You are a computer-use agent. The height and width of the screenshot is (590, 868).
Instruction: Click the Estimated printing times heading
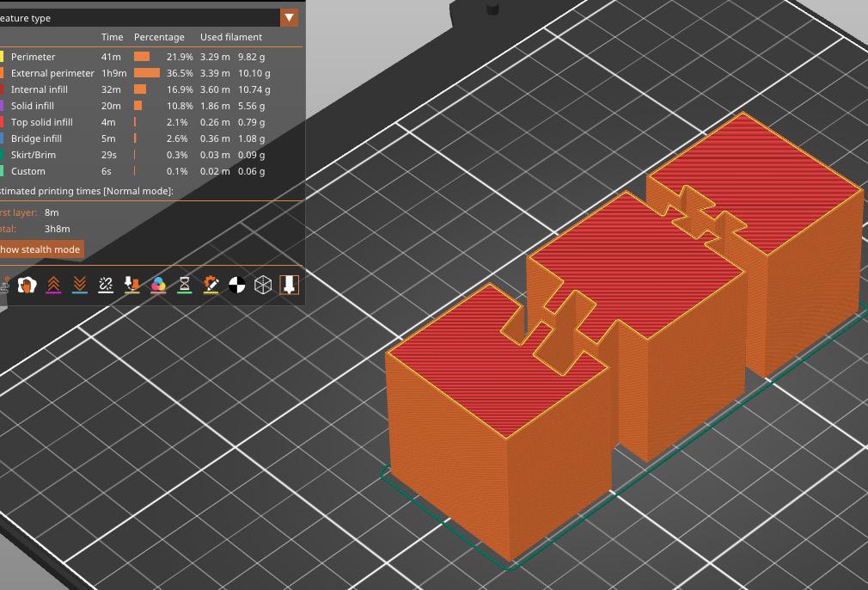pos(86,191)
